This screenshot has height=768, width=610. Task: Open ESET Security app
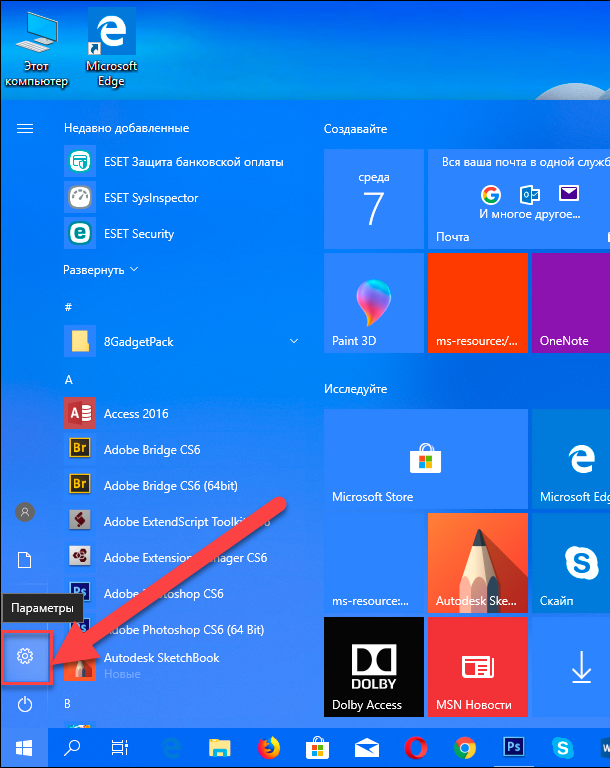181,234
